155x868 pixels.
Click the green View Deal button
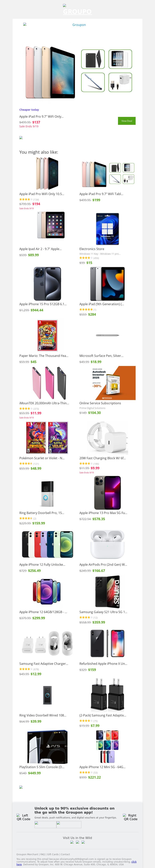click(x=127, y=121)
